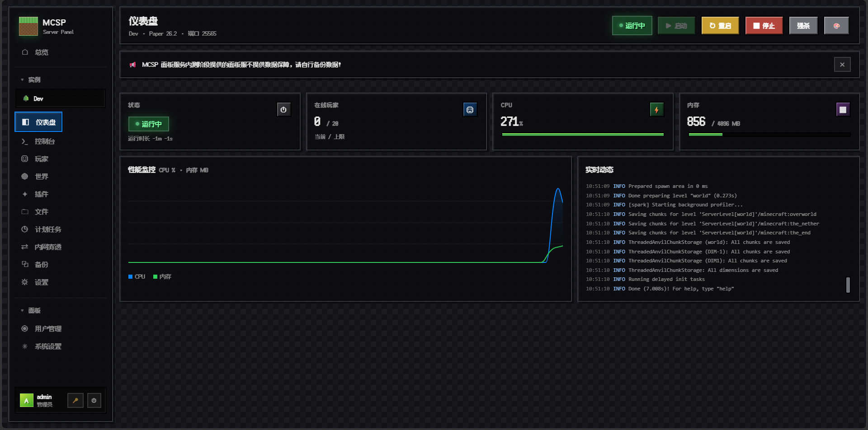Image resolution: width=868 pixels, height=430 pixels.
Task: Click the folder icon for 文件
Action: click(x=25, y=212)
